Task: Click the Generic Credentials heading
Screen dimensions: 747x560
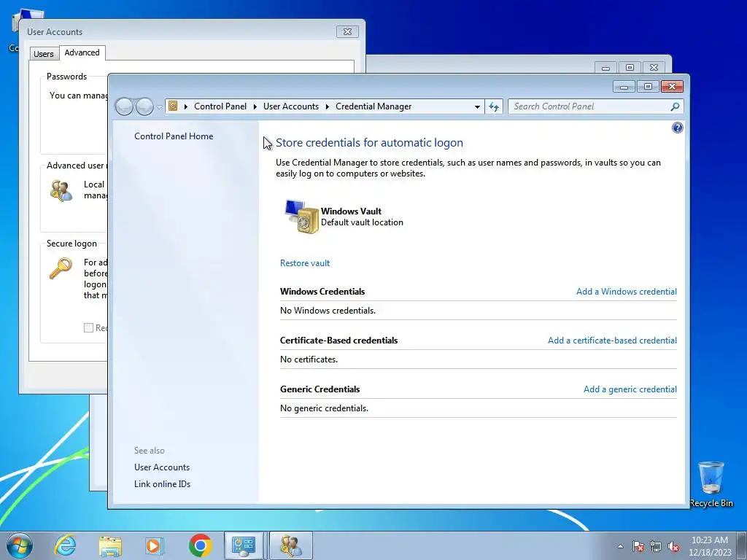Action: (x=320, y=389)
